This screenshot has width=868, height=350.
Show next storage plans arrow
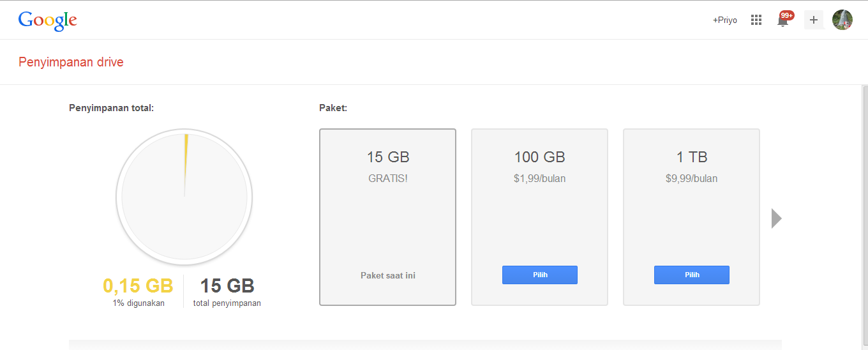pos(776,218)
